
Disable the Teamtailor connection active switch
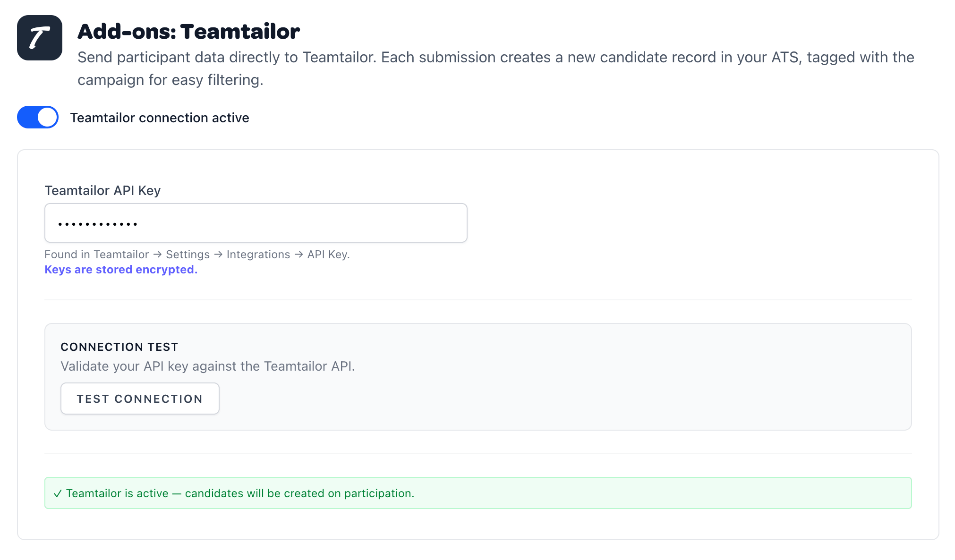click(38, 117)
